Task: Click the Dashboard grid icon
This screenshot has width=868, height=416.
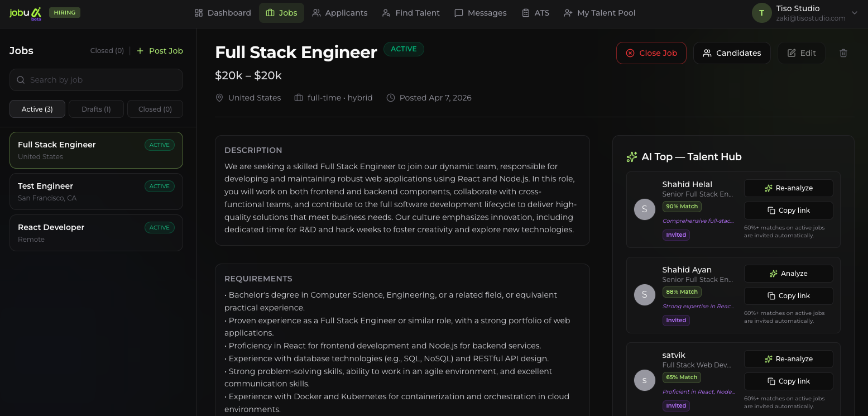Action: point(199,13)
